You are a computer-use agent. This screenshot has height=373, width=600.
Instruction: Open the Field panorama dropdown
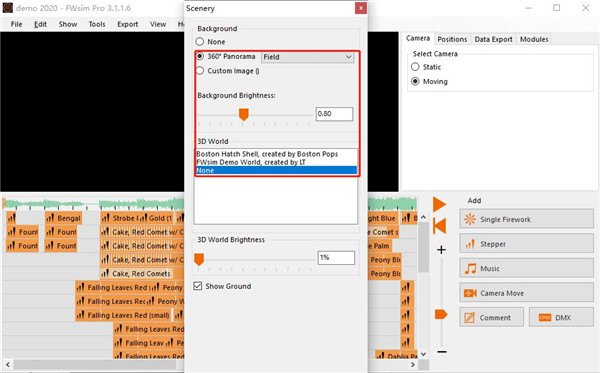(x=308, y=57)
